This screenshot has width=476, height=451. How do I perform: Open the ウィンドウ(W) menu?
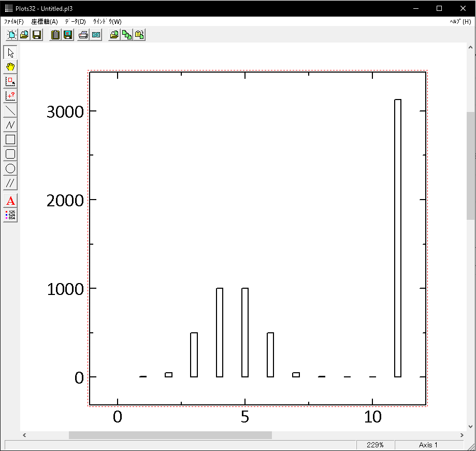(x=107, y=22)
